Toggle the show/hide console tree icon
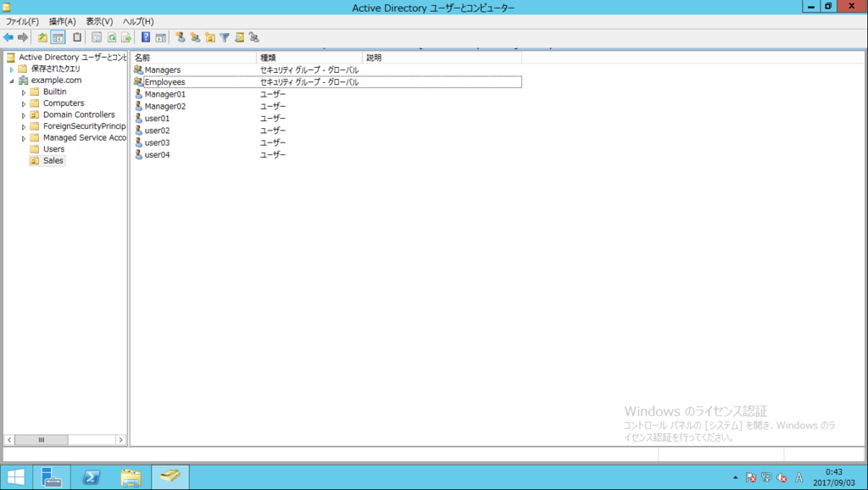 coord(58,37)
